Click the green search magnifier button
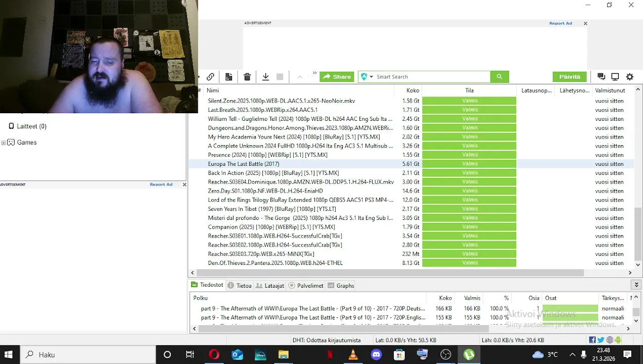 point(499,77)
